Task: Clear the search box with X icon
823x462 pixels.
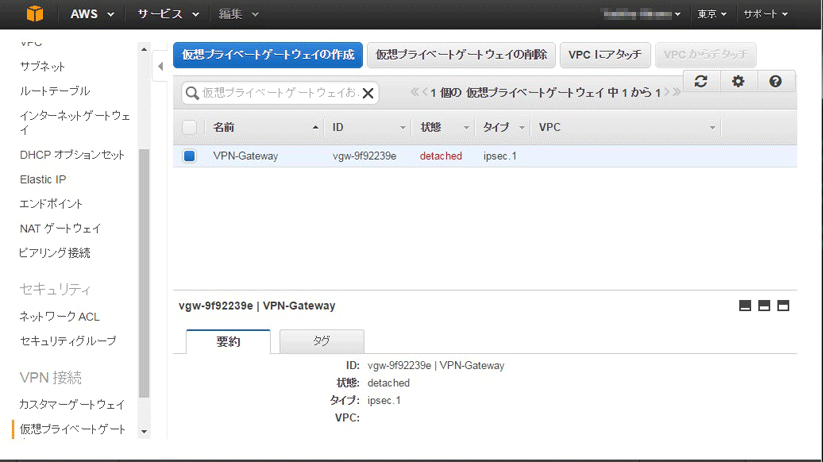Action: pos(368,93)
